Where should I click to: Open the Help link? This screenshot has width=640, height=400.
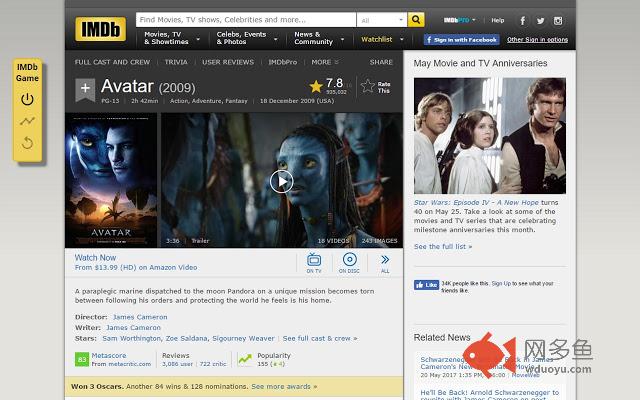click(x=498, y=20)
